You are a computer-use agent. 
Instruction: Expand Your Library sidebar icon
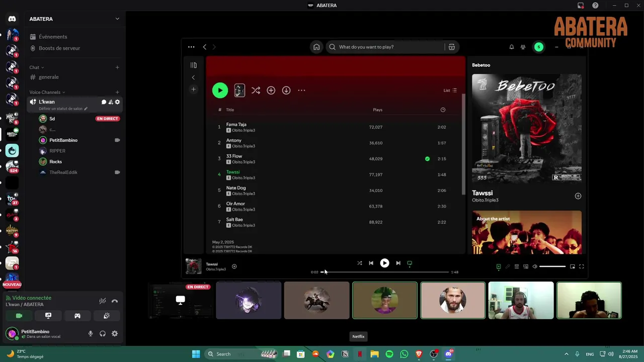(193, 65)
